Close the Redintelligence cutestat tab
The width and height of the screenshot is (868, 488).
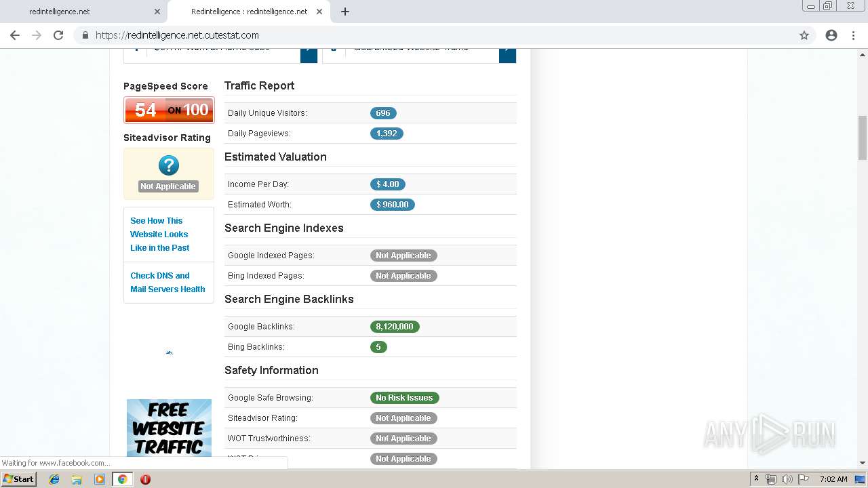click(319, 12)
